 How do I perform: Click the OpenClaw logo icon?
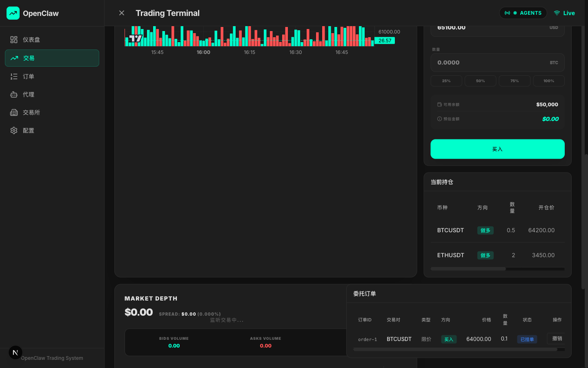[x=13, y=13]
